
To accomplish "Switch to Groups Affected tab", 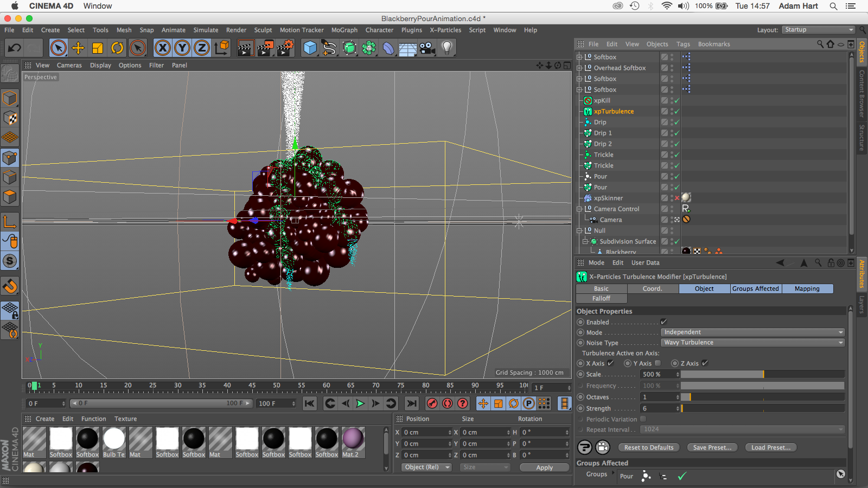I will pos(756,289).
